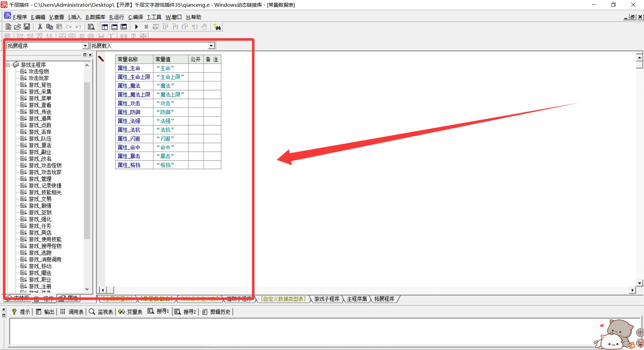Screen dimensions: 644x350
Task: Switch to the 主程序集 tab
Action: (357, 299)
